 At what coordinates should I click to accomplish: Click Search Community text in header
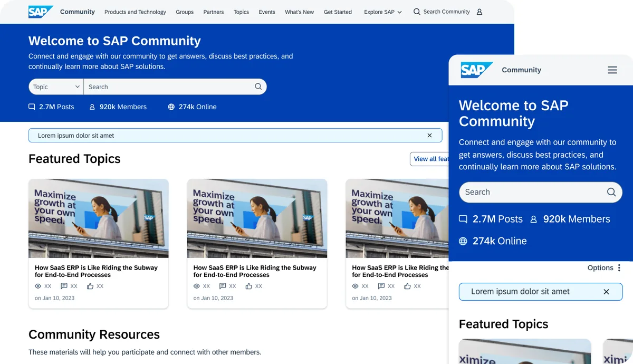pyautogui.click(x=447, y=12)
